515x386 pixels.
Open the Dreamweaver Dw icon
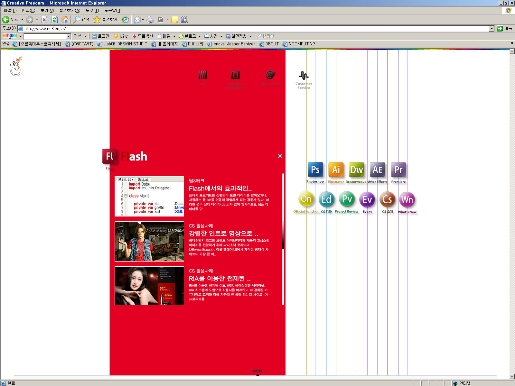coord(356,170)
